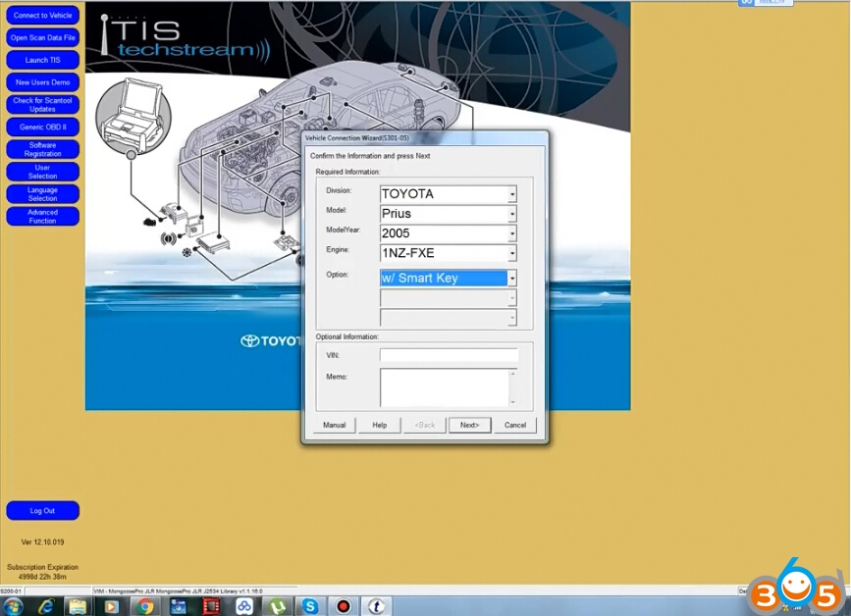Switch to the Techstream taskbar icon
851x616 pixels.
point(377,606)
